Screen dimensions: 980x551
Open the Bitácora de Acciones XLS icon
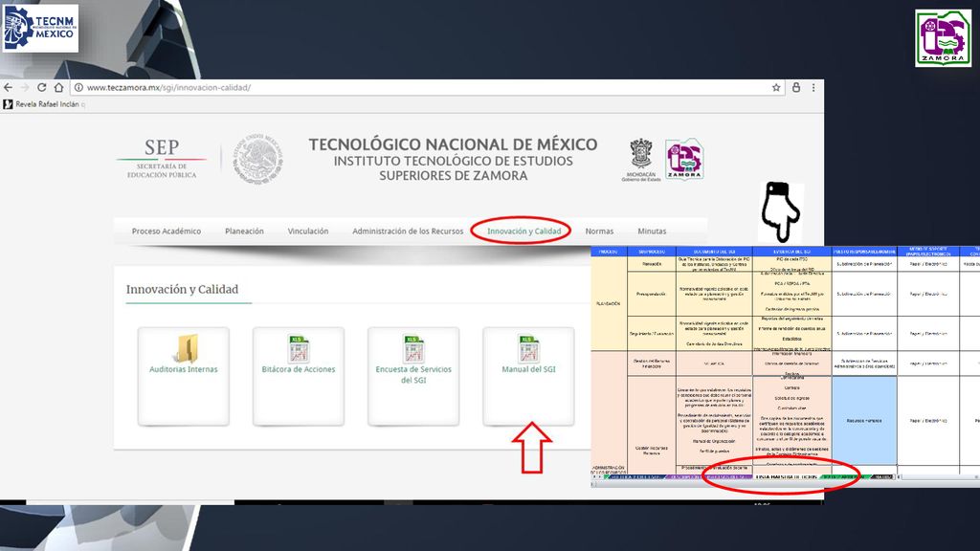click(299, 348)
